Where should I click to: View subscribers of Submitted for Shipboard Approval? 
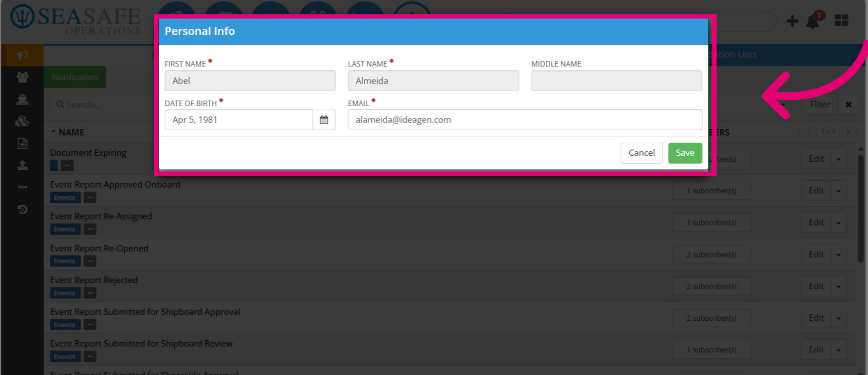712,318
